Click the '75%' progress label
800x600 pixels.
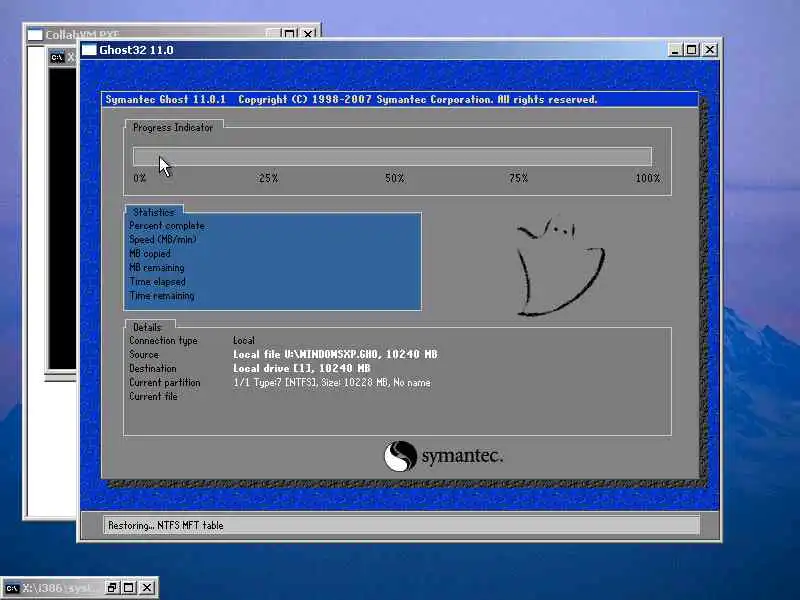coord(518,178)
